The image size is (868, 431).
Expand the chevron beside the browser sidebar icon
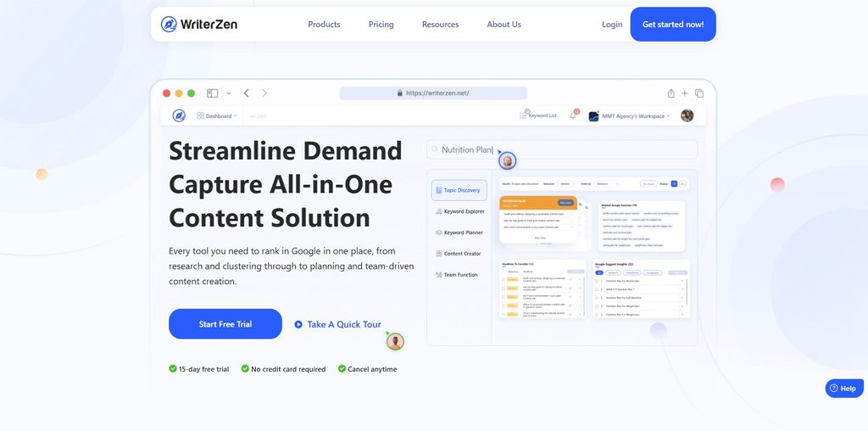(229, 93)
